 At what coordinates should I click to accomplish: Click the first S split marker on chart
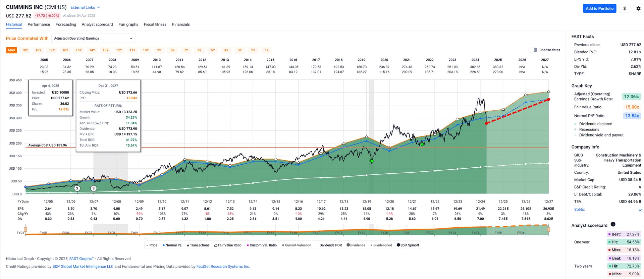(77, 188)
